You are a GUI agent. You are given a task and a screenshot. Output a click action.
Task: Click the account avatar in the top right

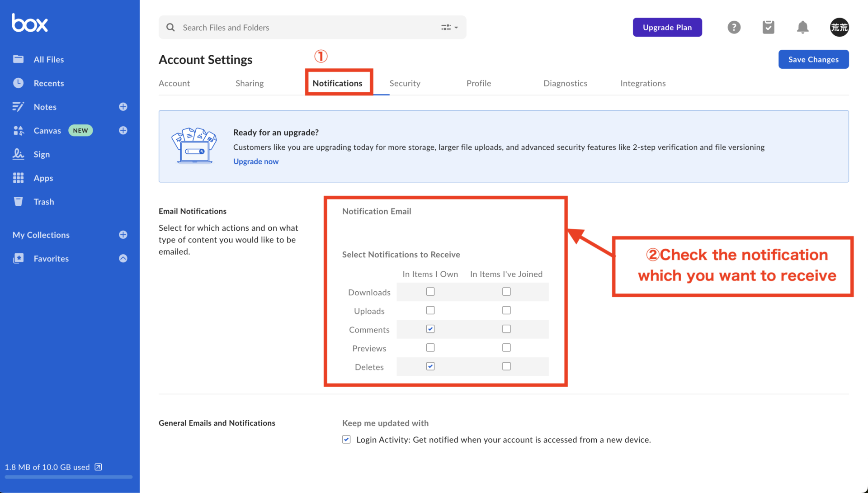click(840, 27)
